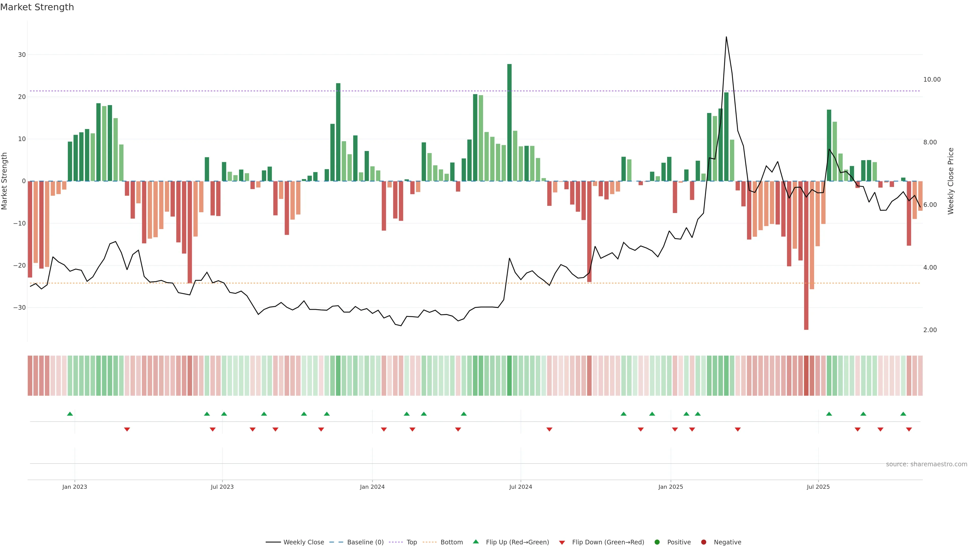The image size is (980, 551).
Task: Click the Jan 2023 x-axis label
Action: [x=75, y=487]
